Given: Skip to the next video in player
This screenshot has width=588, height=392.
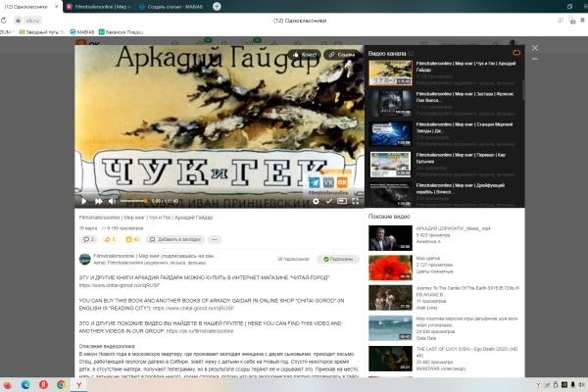Looking at the screenshot, I should point(99,202).
